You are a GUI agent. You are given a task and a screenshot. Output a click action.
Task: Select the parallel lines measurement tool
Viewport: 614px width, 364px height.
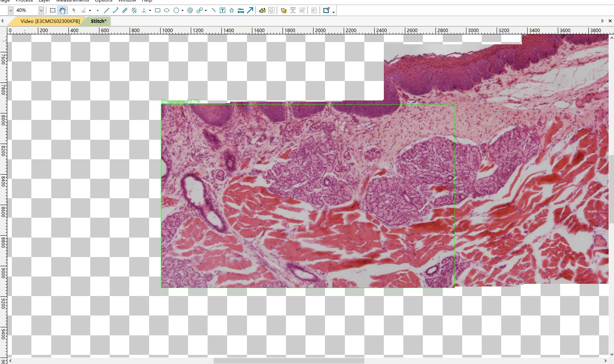pos(125,11)
